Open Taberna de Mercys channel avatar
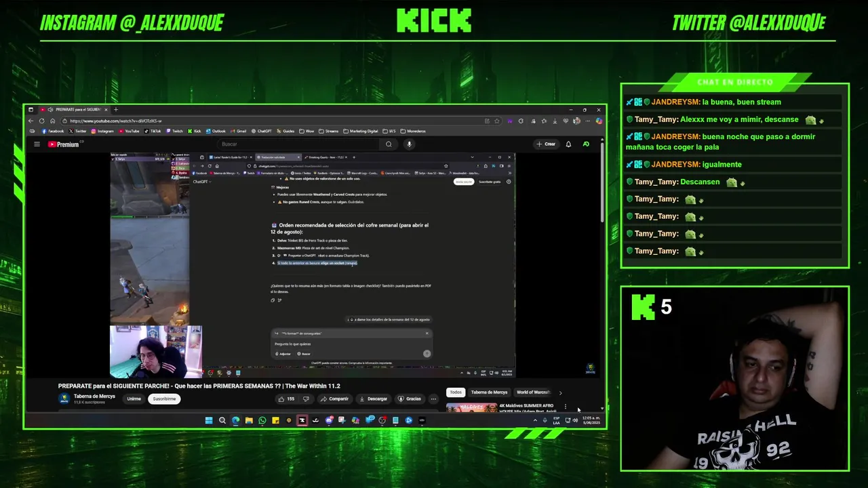Screen dimensions: 868x488 coord(64,399)
